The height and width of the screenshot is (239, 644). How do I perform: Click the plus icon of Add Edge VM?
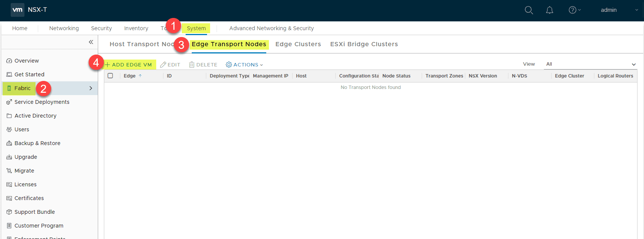108,65
